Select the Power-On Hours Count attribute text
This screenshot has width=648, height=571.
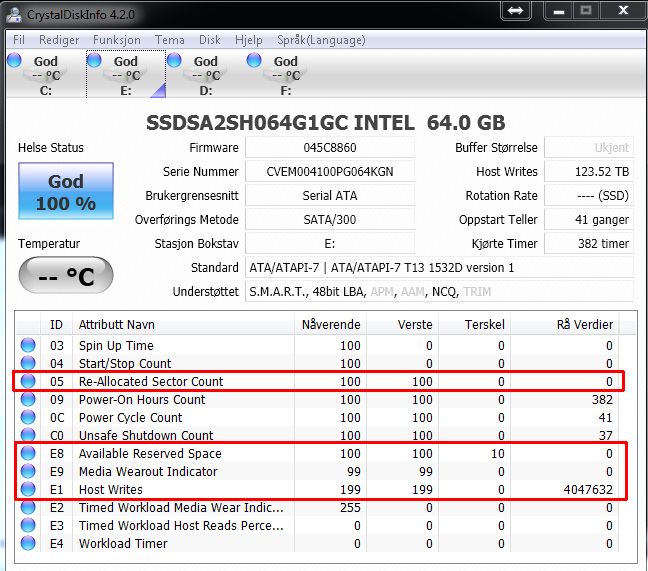[142, 400]
